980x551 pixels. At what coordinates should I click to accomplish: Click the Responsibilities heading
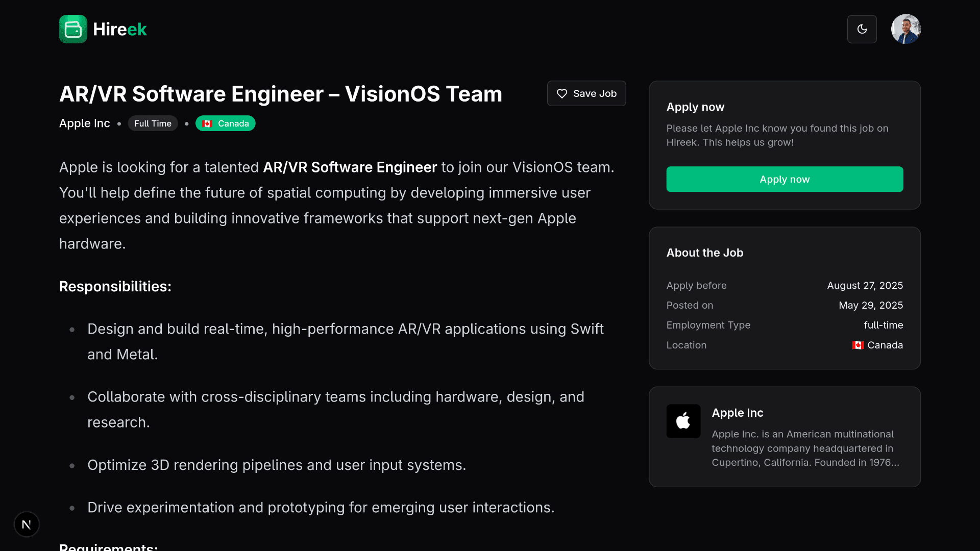115,287
